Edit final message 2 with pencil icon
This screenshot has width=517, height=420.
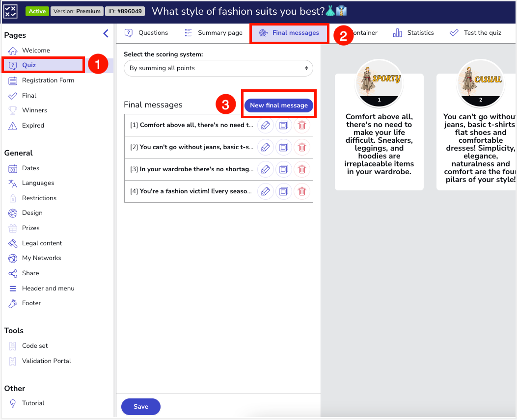[266, 147]
